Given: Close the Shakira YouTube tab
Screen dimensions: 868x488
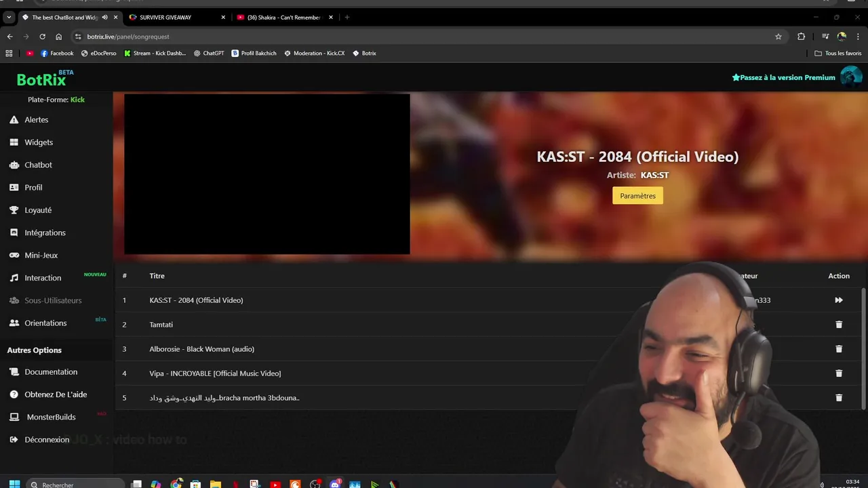Looking at the screenshot, I should point(331,18).
